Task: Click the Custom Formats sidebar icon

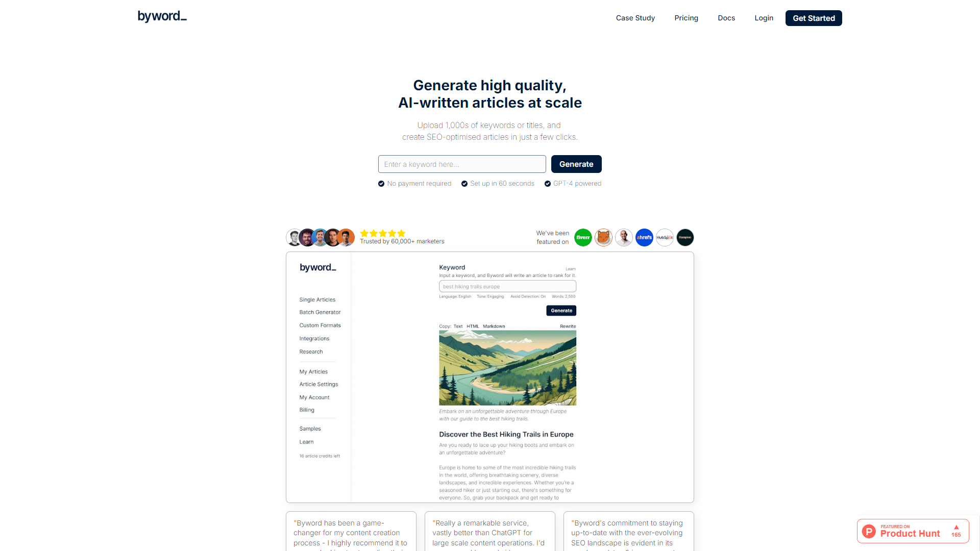Action: tap(320, 325)
